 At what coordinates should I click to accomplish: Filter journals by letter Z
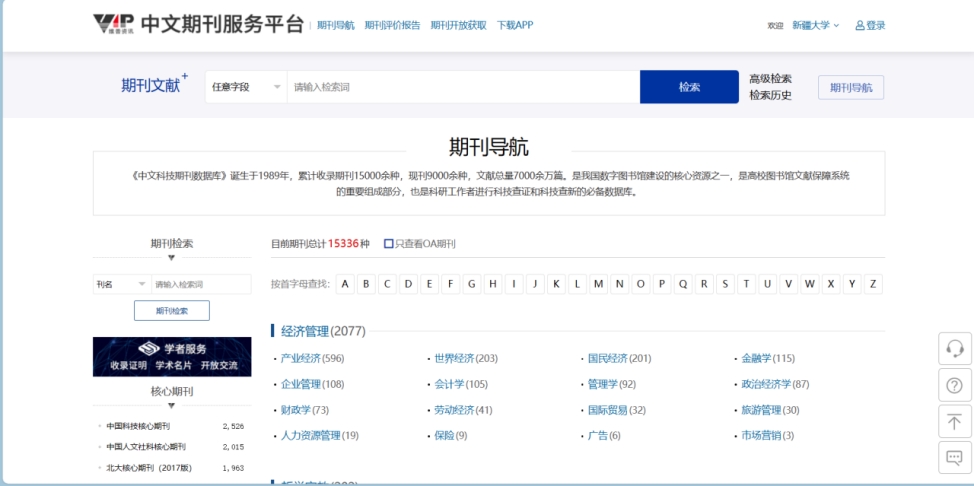tap(873, 284)
